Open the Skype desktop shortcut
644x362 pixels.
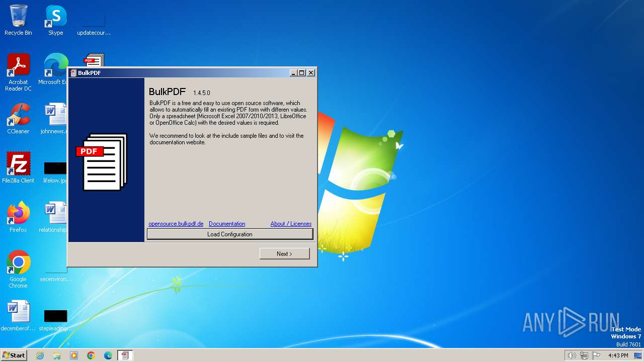(x=55, y=20)
